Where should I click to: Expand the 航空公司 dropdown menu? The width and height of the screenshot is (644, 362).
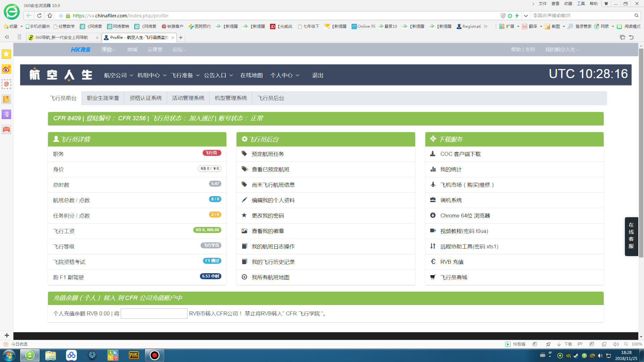click(119, 75)
